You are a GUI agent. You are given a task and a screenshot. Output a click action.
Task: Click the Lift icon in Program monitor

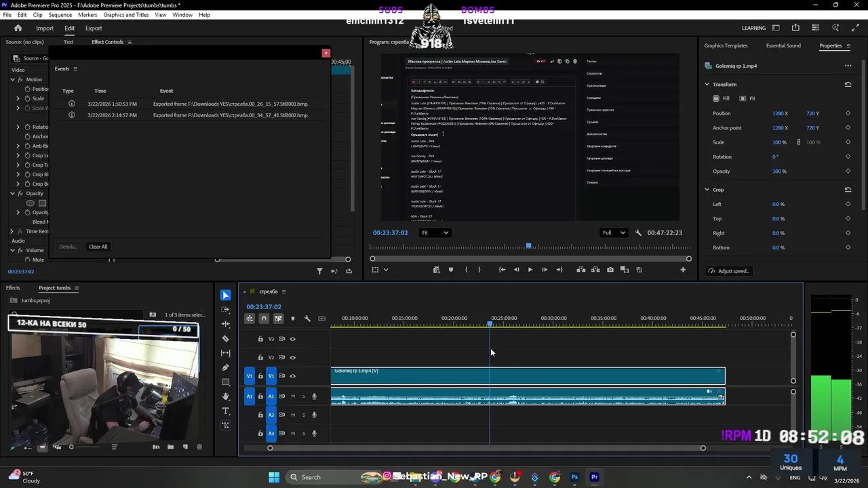(581, 270)
